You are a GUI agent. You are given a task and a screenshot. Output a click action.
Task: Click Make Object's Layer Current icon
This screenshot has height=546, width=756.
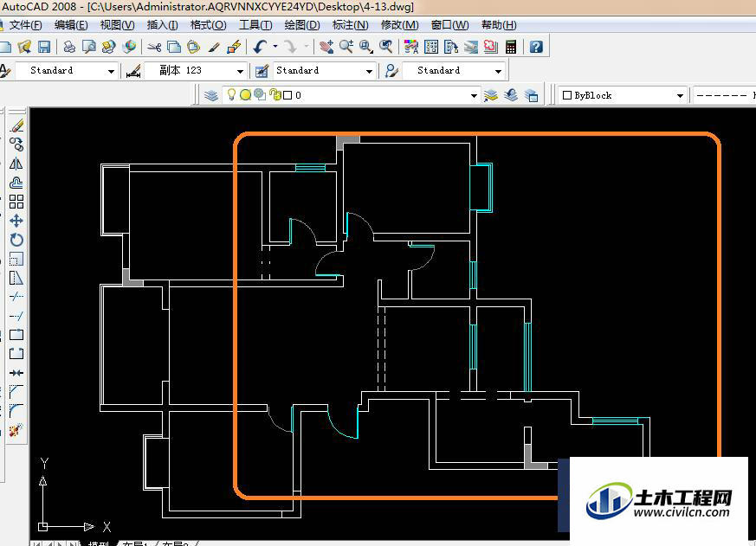pyautogui.click(x=491, y=95)
